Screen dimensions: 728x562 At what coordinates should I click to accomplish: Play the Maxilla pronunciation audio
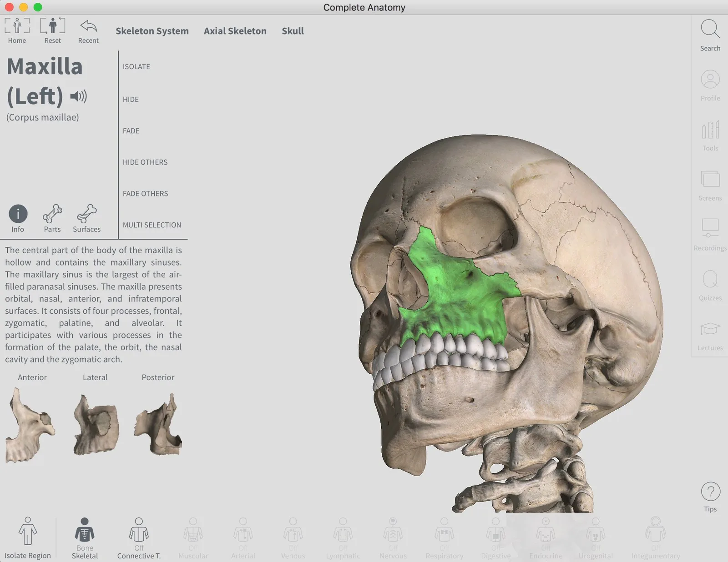point(78,96)
